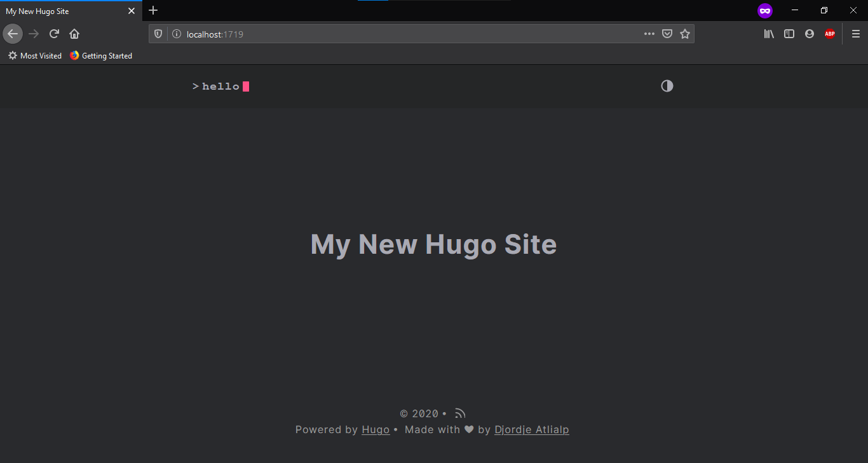Open the Adblock Plus extension icon

[829, 34]
